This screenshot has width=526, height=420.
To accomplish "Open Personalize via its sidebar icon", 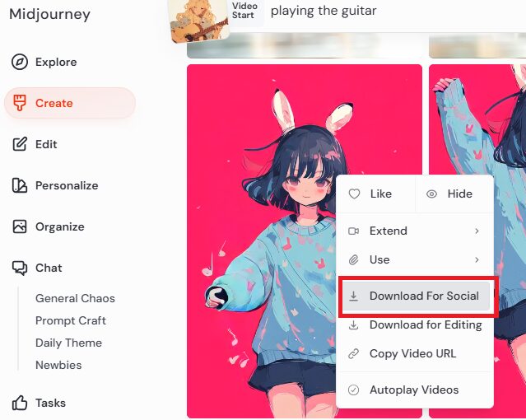I will tap(20, 185).
